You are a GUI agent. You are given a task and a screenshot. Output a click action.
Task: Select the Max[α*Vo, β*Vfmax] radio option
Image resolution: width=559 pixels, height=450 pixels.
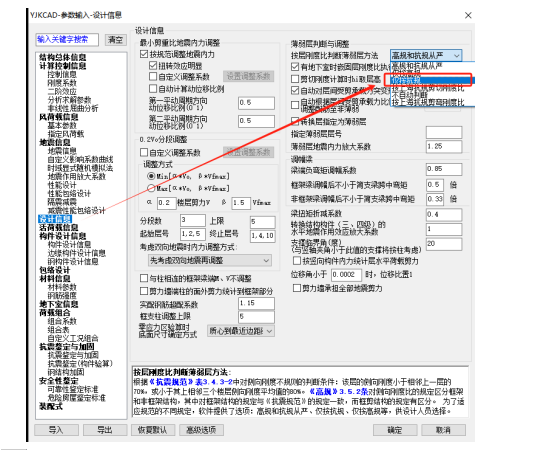[151, 188]
